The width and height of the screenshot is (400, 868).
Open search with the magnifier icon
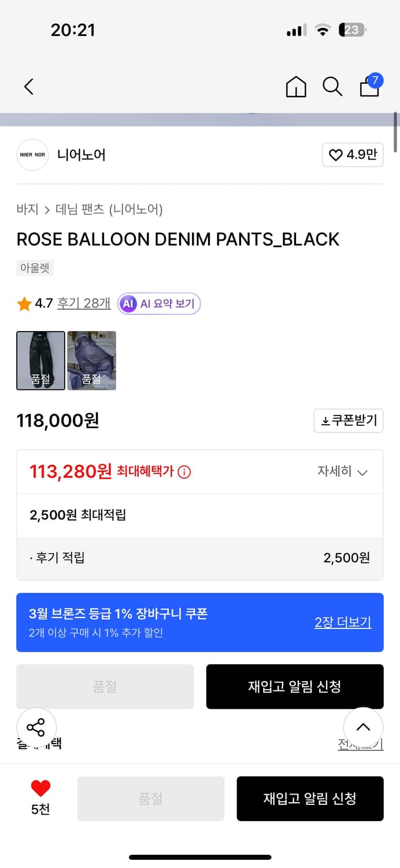click(x=332, y=87)
